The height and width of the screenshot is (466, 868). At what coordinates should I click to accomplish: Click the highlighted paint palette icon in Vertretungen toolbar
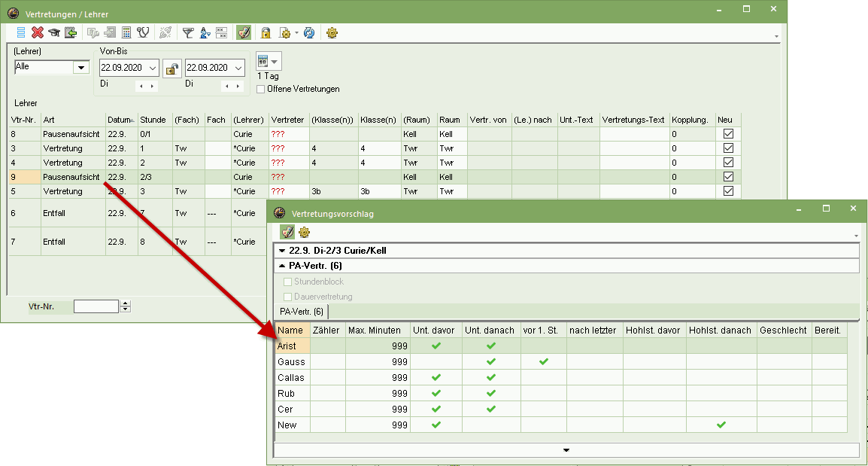click(x=244, y=32)
